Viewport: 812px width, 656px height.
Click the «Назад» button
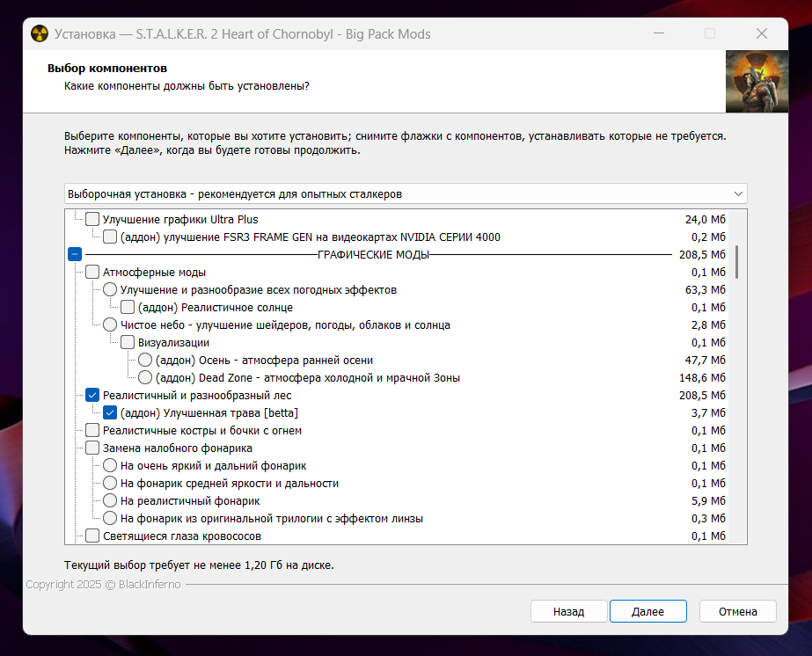point(568,611)
